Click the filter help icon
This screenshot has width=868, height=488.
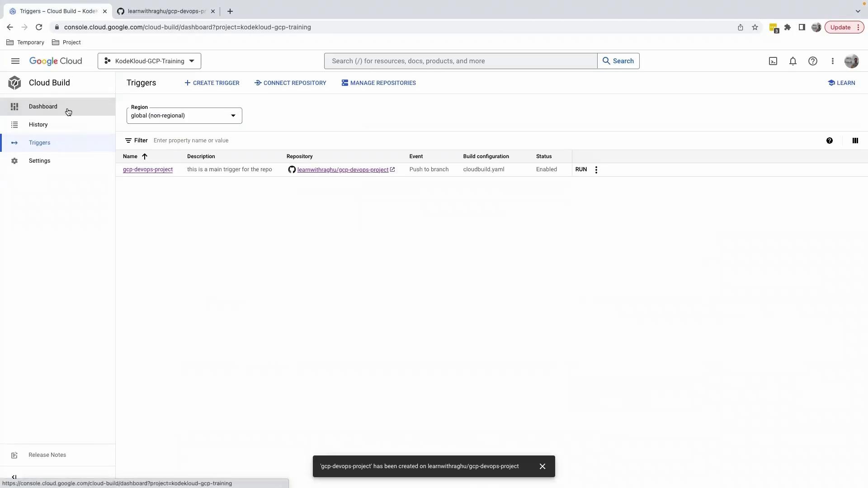tap(830, 141)
